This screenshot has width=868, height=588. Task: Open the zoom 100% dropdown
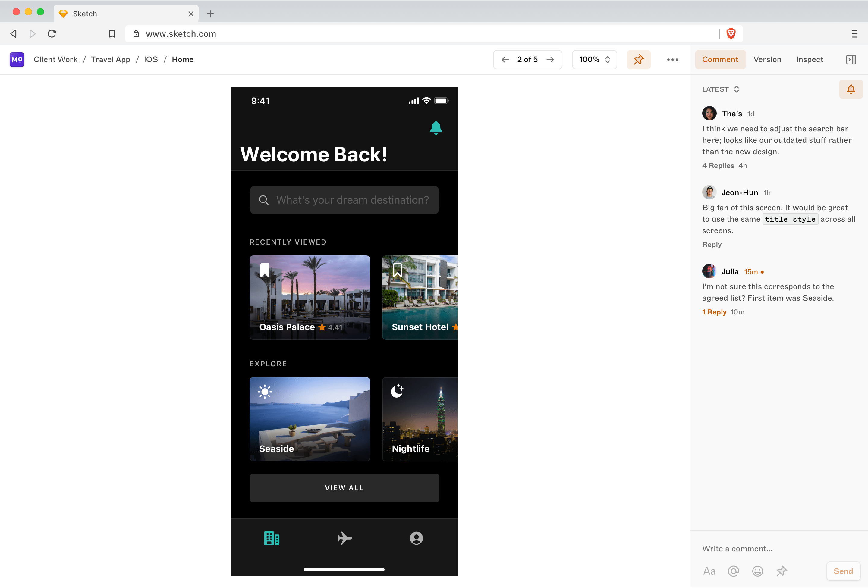(594, 60)
